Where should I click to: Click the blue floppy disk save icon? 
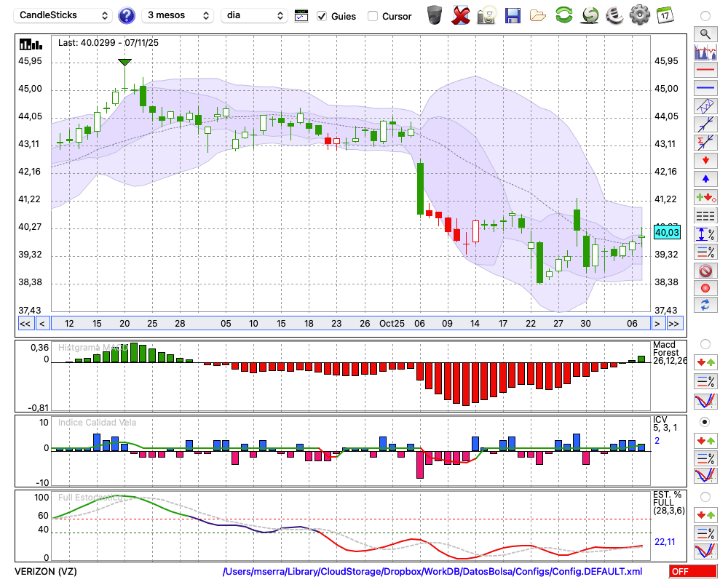[x=513, y=15]
